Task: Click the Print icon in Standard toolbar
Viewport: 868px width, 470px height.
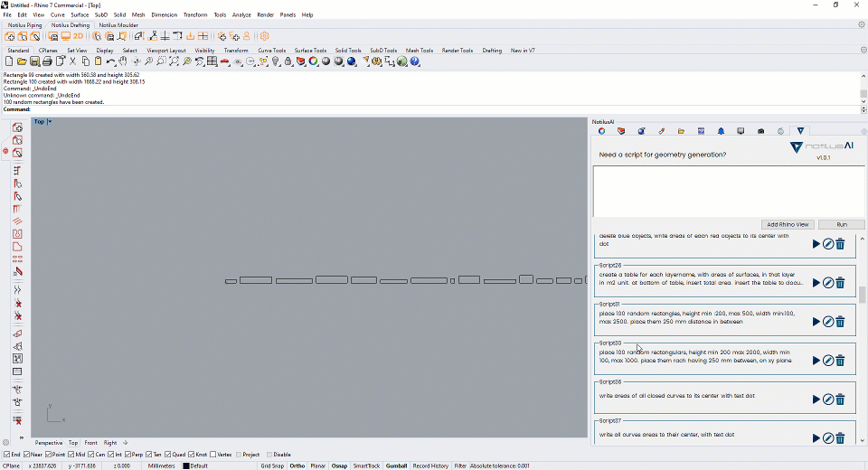Action: (47, 61)
